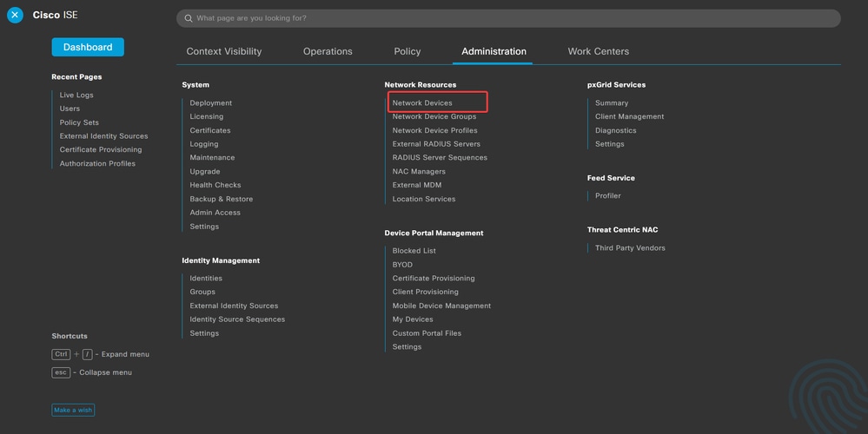Open Admin Access under System
Image resolution: width=868 pixels, height=434 pixels.
(215, 213)
